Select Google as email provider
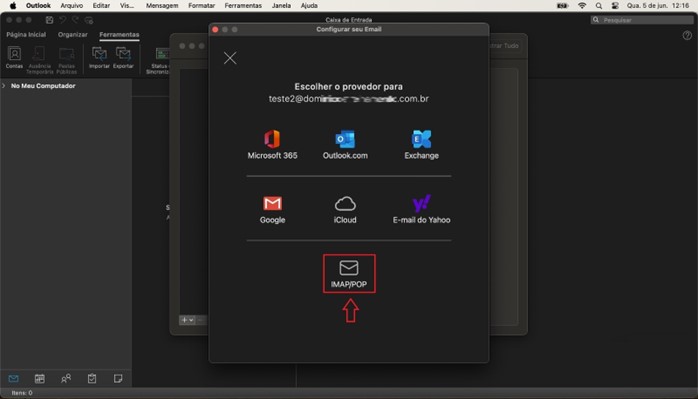Image resolution: width=698 pixels, height=399 pixels. [272, 209]
